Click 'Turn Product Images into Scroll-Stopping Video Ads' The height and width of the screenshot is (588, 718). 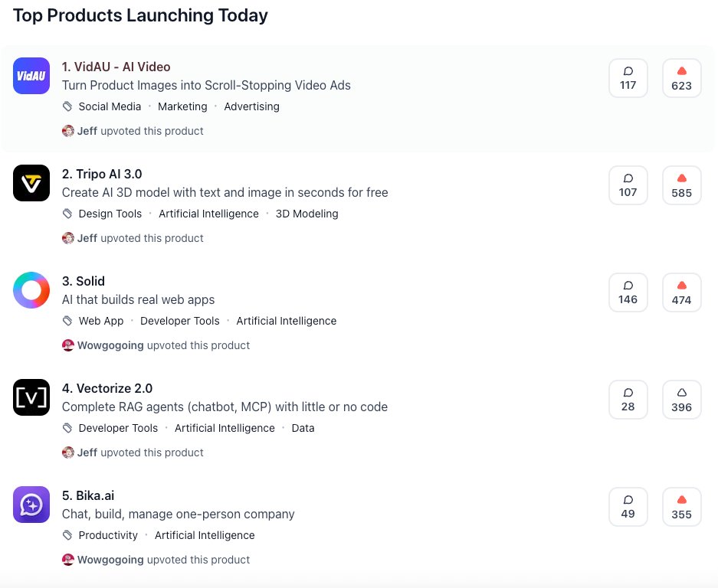coord(206,85)
